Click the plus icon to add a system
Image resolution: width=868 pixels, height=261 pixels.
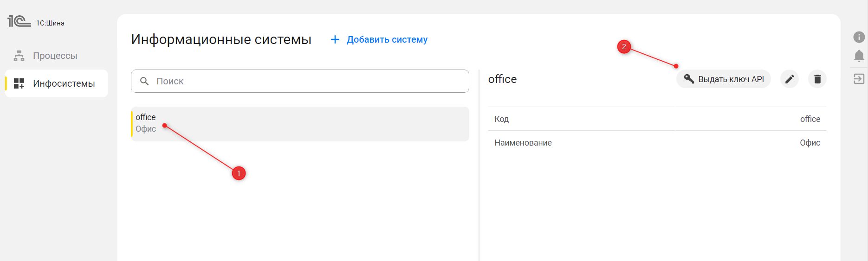(335, 40)
